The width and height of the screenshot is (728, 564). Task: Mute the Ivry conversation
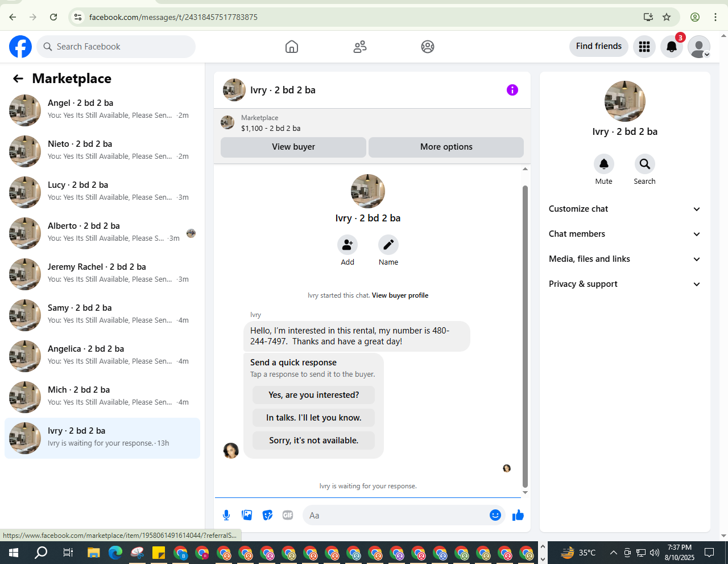604,164
